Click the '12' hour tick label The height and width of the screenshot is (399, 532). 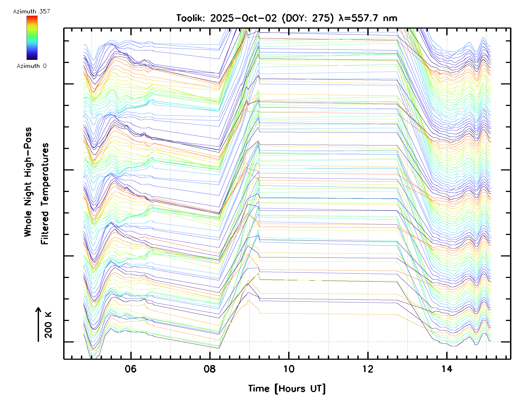coord(368,369)
